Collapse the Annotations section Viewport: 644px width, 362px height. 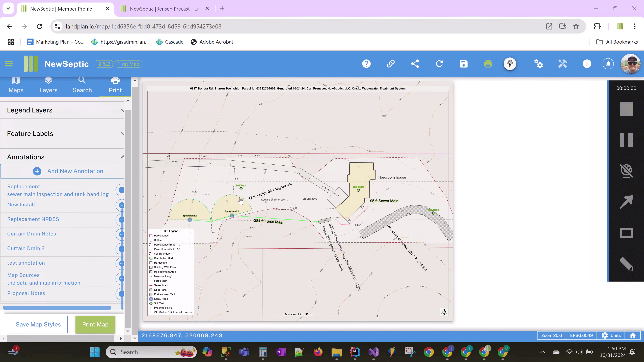pos(123,157)
